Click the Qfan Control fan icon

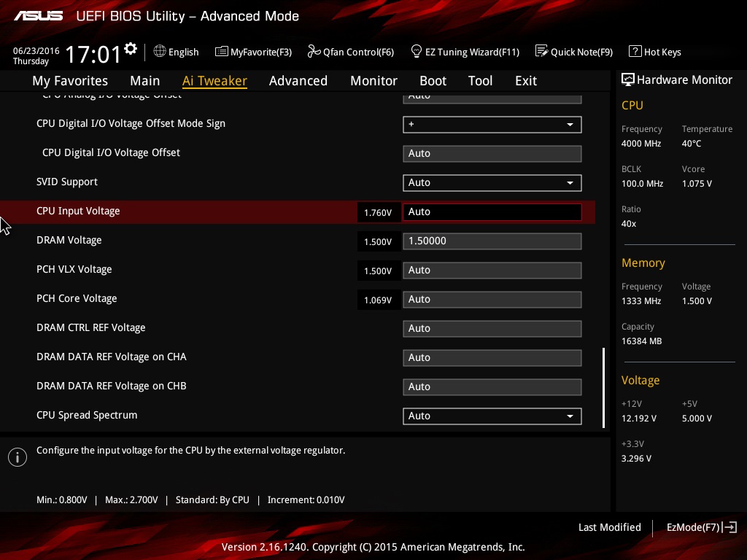314,51
